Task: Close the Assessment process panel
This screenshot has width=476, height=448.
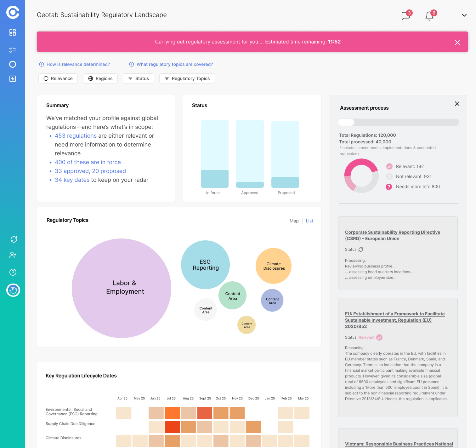Action: (x=457, y=104)
